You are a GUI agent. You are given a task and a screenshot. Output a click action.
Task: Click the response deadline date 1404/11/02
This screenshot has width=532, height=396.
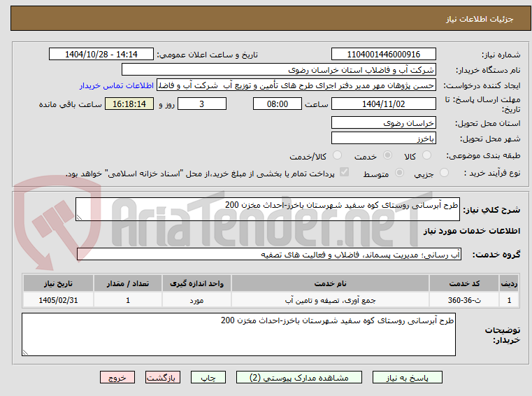pos(383,104)
